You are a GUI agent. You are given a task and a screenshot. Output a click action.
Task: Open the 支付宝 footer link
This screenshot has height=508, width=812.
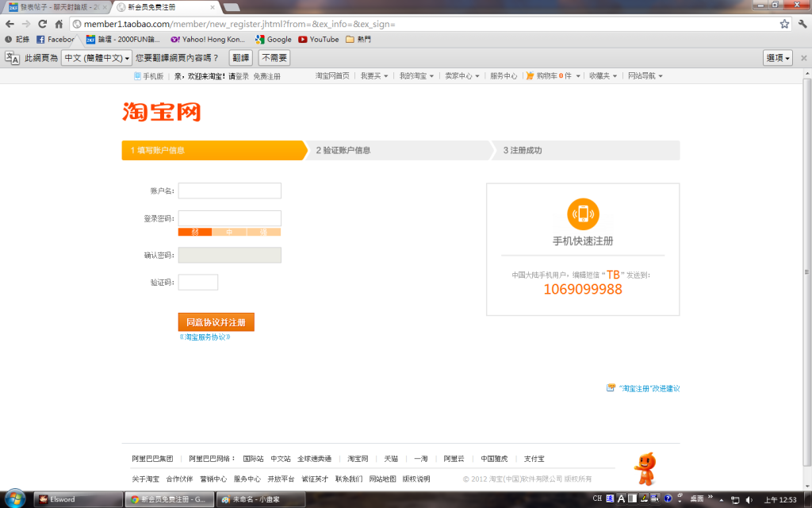tap(534, 459)
